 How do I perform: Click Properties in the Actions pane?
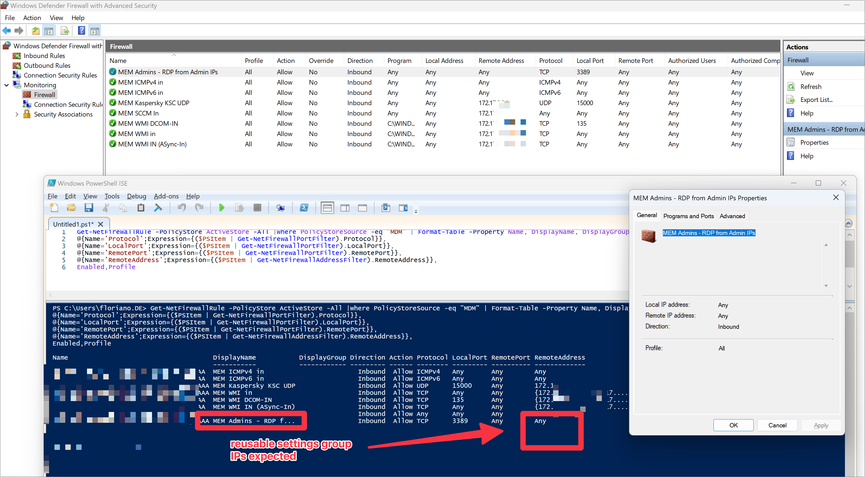click(x=814, y=142)
